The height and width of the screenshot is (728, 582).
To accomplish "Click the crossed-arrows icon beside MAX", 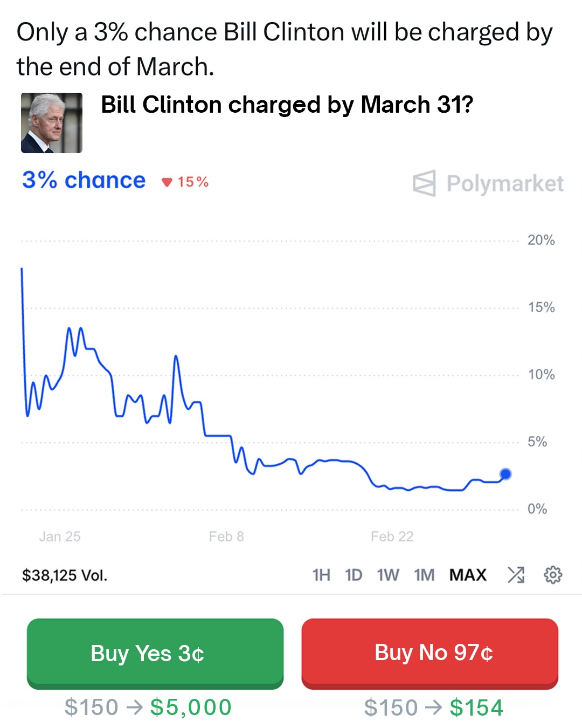I will [x=516, y=575].
